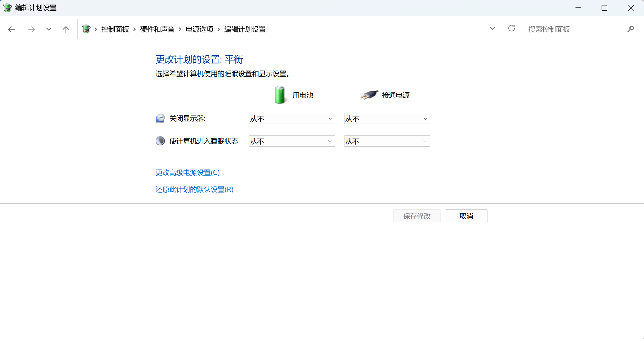Click the back navigation arrow

pyautogui.click(x=11, y=29)
